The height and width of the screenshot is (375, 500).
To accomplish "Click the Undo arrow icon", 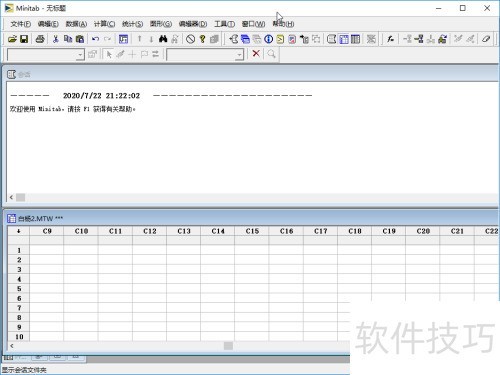I will coord(95,39).
